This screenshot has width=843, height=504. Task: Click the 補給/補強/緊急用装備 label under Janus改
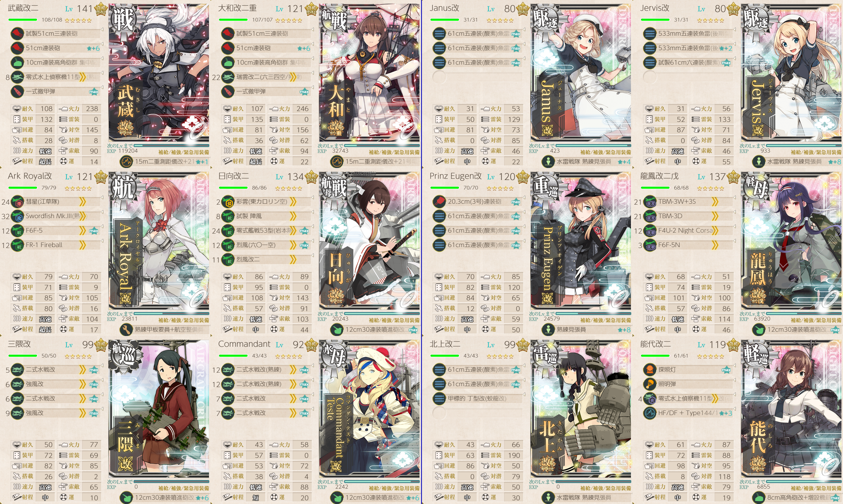pos(605,152)
